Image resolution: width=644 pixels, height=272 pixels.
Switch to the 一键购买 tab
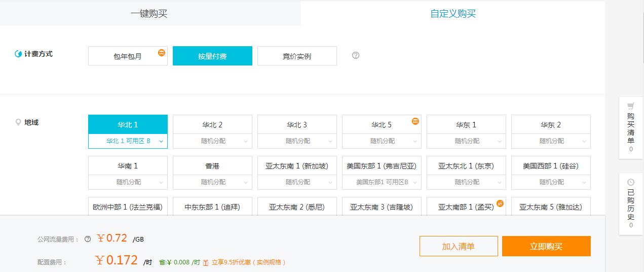coord(149,14)
